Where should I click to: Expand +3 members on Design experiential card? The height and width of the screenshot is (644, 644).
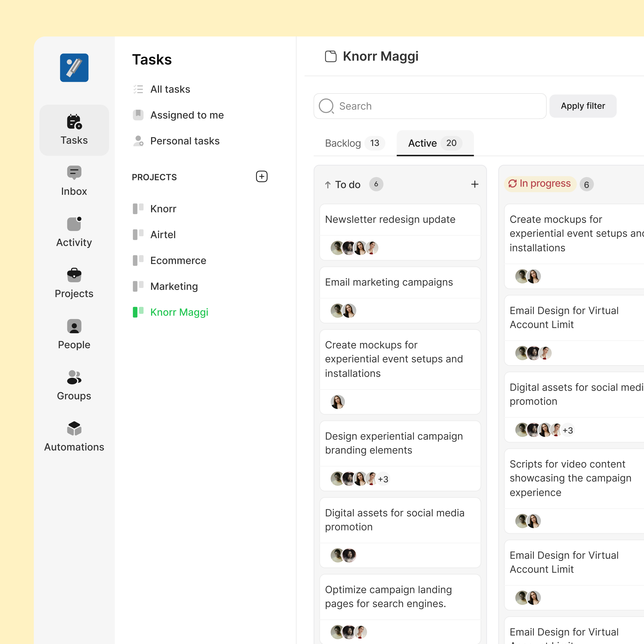(x=383, y=479)
